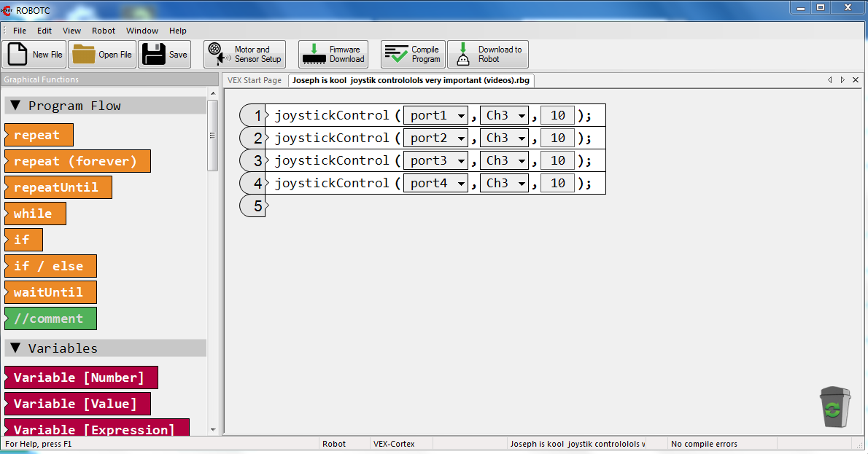Open Motor and Sensor Setup

tap(244, 54)
